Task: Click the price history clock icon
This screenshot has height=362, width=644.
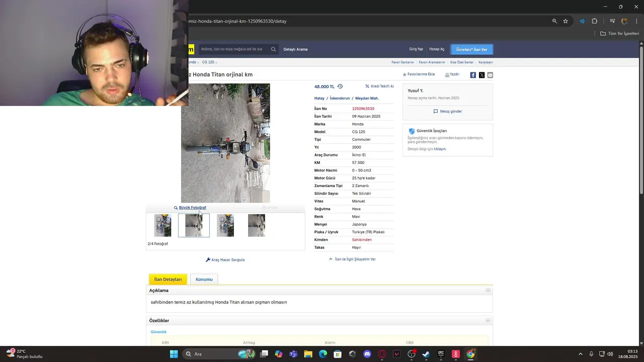Action: tap(340, 86)
